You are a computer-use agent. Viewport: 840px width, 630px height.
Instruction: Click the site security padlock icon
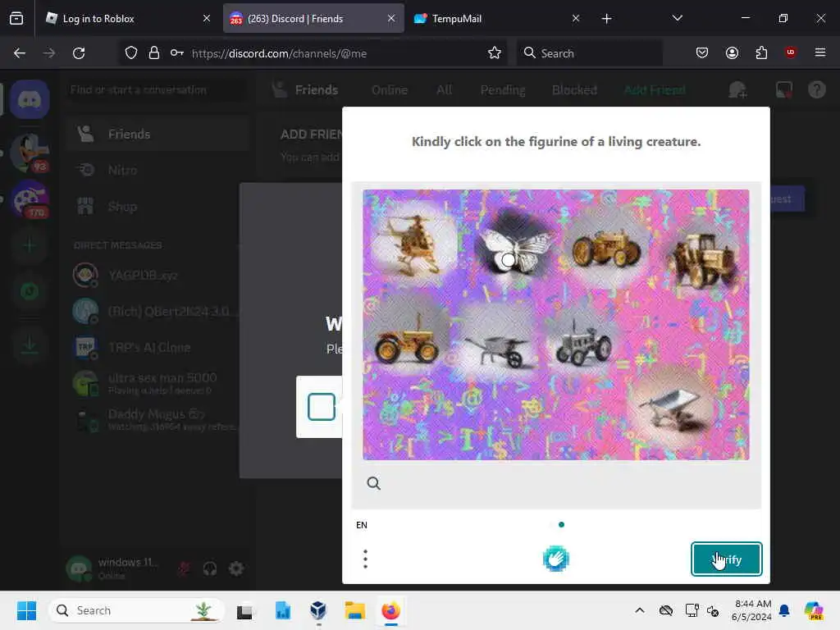(x=154, y=53)
